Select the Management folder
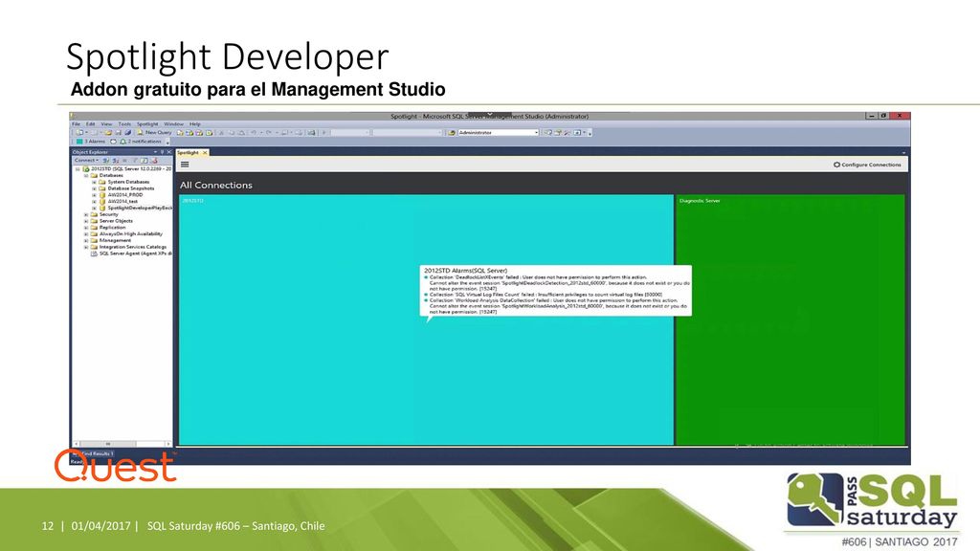The width and height of the screenshot is (980, 551). pyautogui.click(x=111, y=240)
